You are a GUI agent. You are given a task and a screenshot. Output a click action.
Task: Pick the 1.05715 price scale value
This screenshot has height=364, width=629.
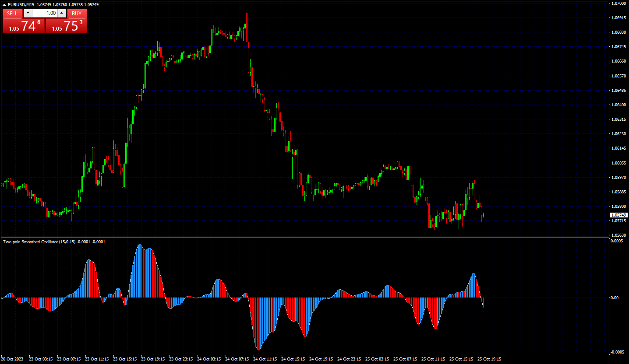(x=618, y=221)
